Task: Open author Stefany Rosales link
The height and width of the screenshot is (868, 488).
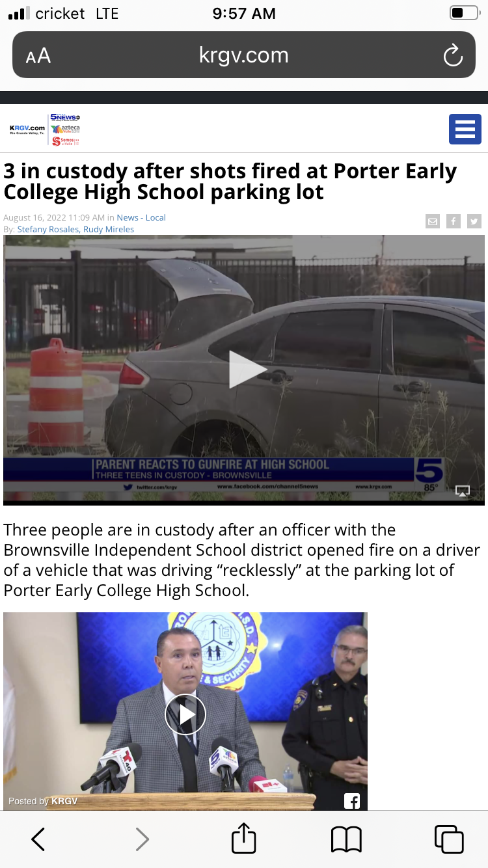Action: [x=48, y=229]
